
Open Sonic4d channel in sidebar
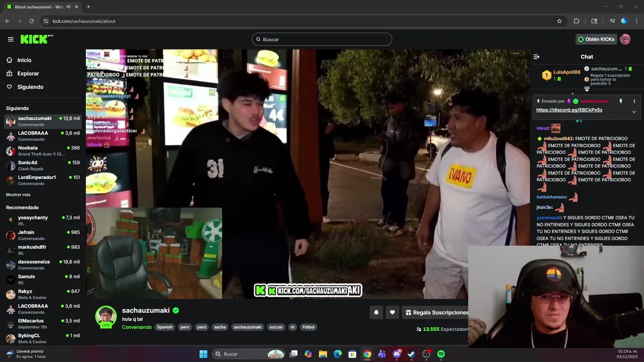pos(43,165)
